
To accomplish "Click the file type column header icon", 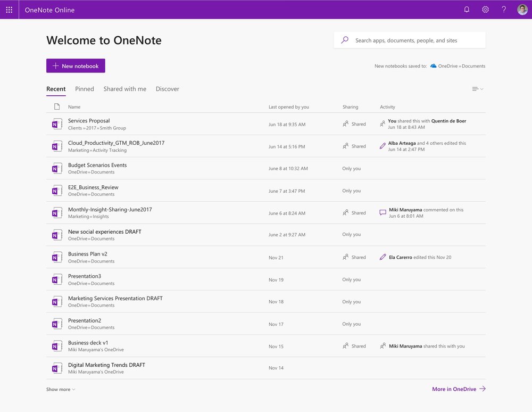I will pyautogui.click(x=57, y=106).
